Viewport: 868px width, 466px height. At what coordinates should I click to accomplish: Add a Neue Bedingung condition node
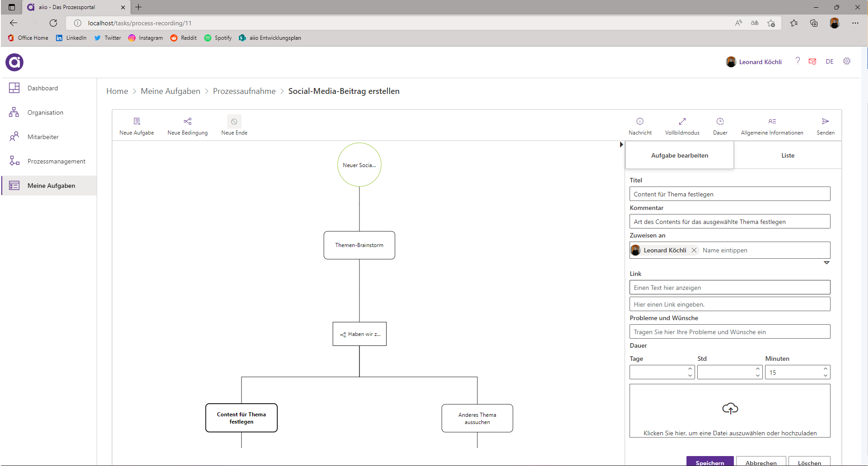click(187, 121)
